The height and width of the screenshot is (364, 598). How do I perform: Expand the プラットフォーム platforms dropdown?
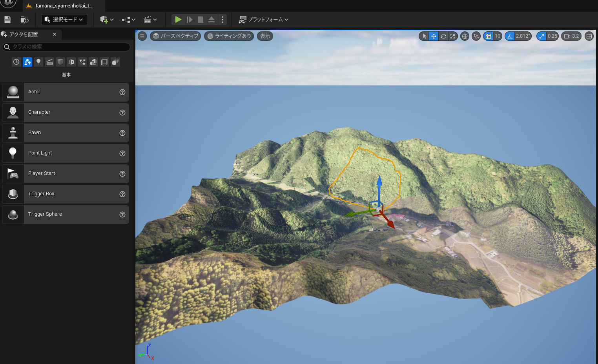point(264,20)
